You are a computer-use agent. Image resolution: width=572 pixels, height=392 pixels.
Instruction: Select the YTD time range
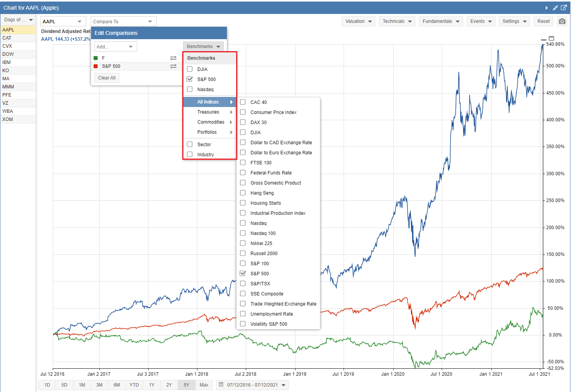click(x=134, y=385)
